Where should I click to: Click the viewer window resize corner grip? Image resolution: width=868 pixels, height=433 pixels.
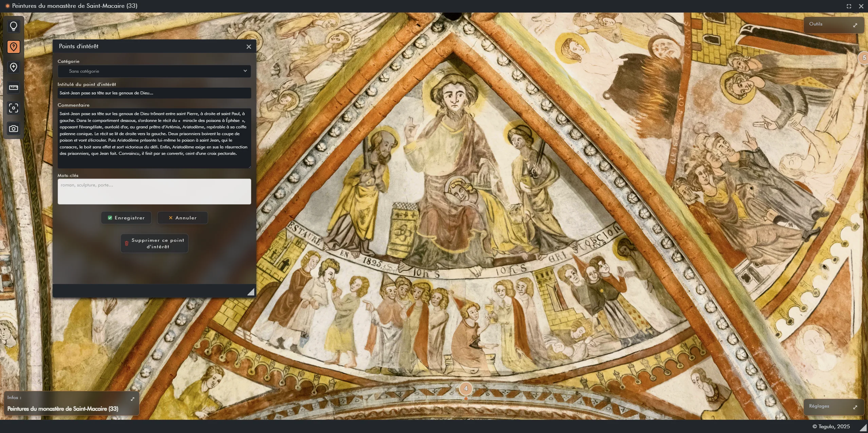click(x=863, y=428)
